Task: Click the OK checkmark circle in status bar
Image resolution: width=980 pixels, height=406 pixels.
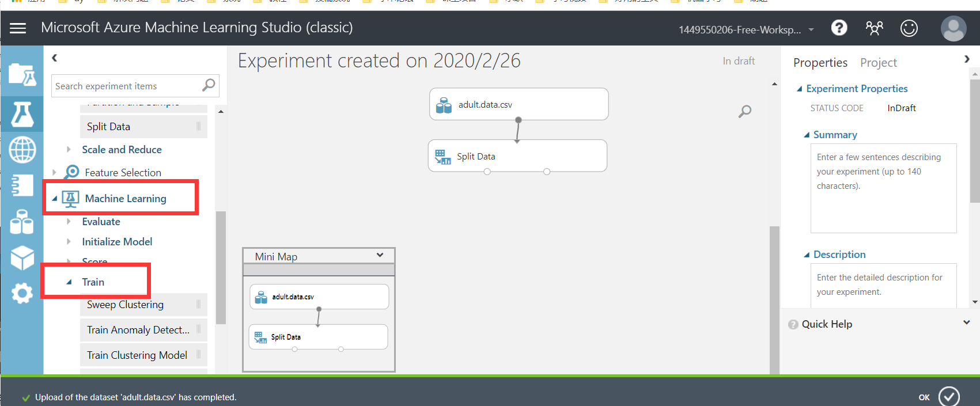Action: 949,396
